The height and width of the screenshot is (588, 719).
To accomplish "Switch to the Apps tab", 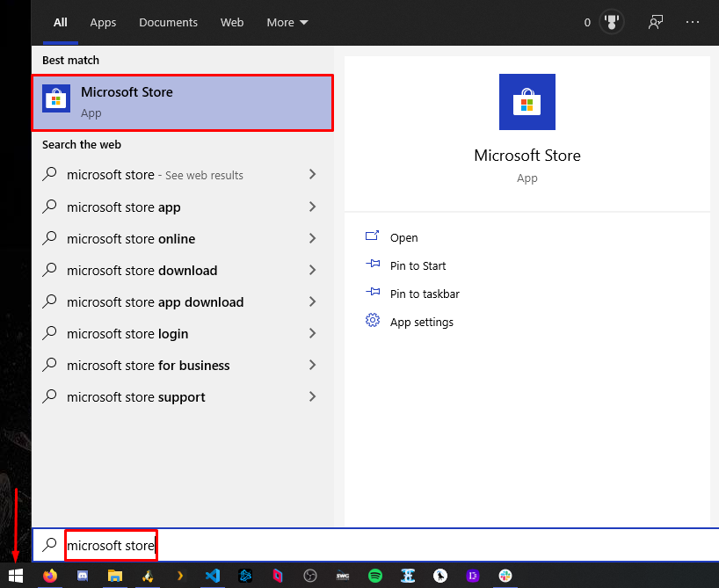I will click(x=103, y=23).
